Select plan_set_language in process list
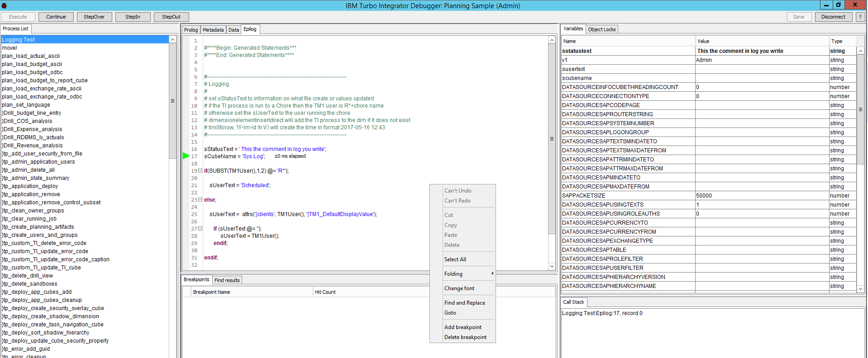The width and height of the screenshot is (868, 358). coord(85,105)
